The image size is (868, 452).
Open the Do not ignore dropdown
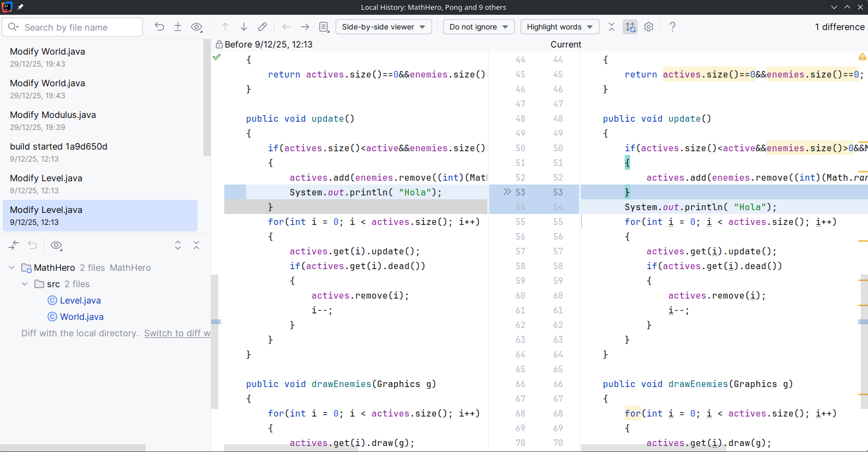click(x=478, y=27)
